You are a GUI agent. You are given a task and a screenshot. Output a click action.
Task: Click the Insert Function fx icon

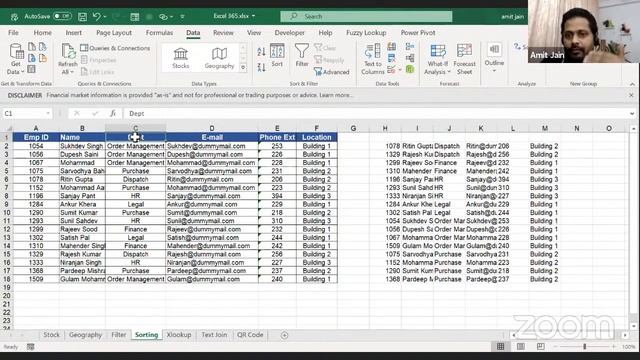pos(113,113)
